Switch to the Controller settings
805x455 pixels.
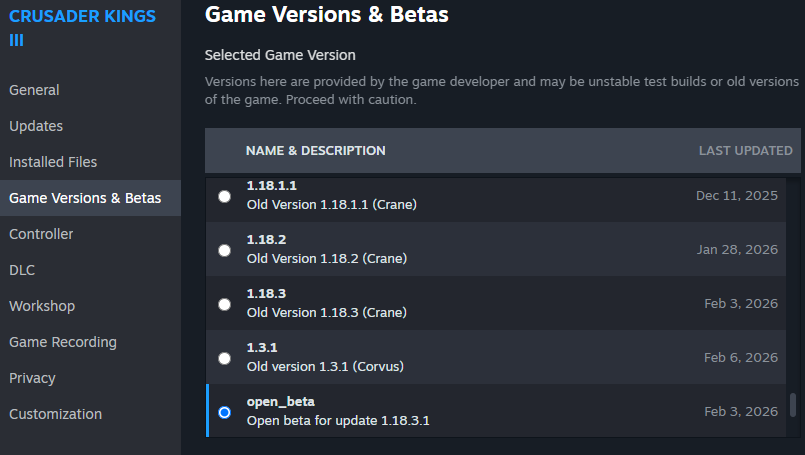click(x=41, y=234)
